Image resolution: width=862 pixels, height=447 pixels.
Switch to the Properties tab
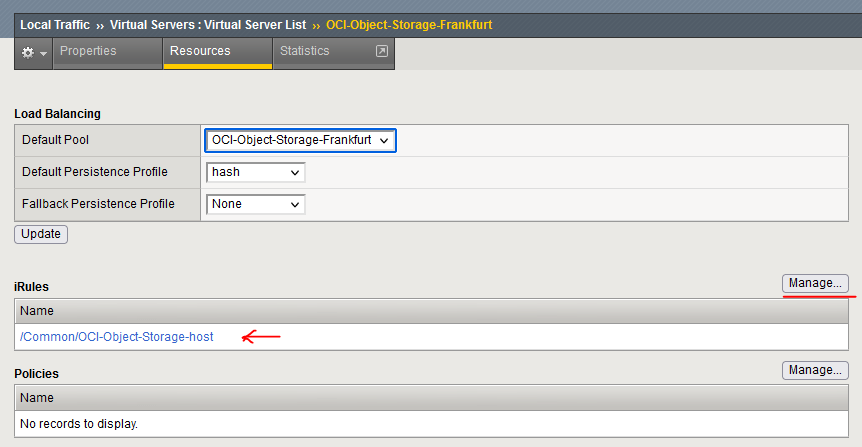tap(88, 51)
